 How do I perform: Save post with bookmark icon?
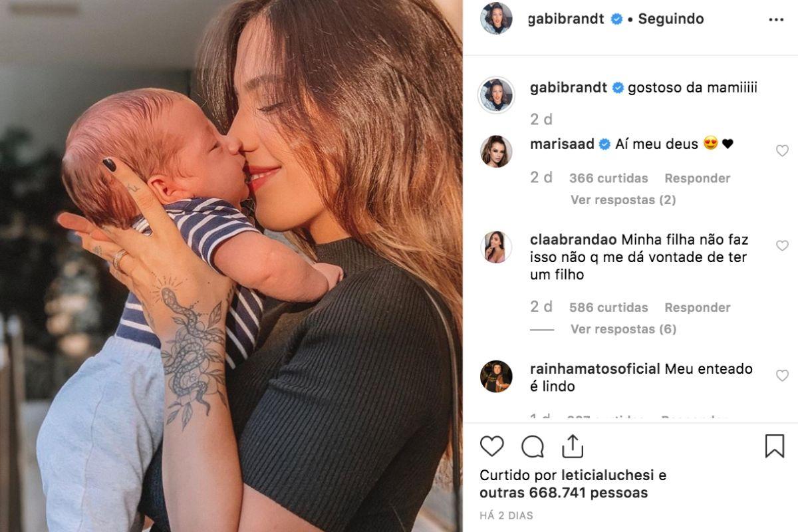(x=775, y=446)
